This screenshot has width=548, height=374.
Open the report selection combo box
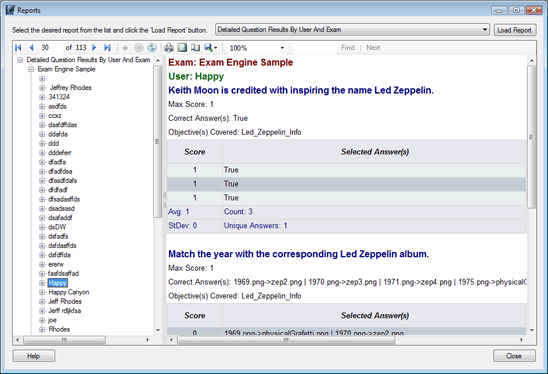352,30
